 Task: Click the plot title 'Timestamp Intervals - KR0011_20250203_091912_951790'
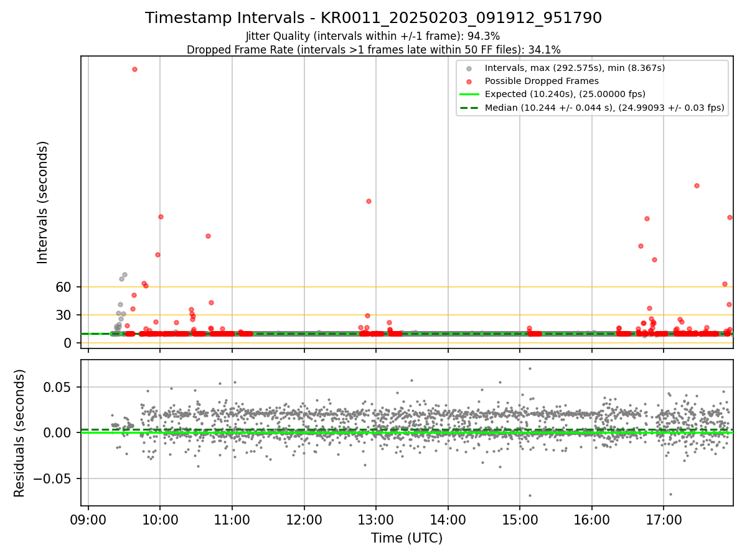point(374,18)
